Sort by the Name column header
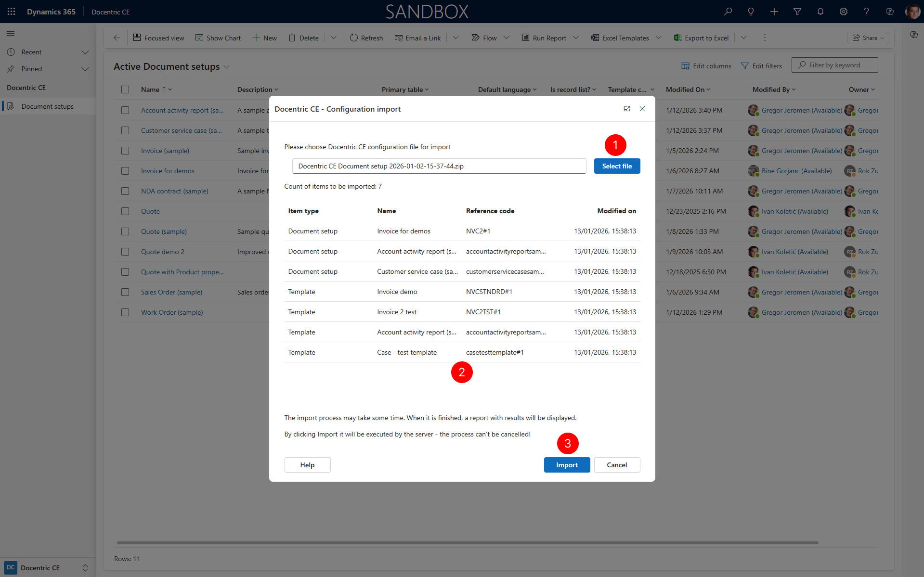 click(156, 90)
